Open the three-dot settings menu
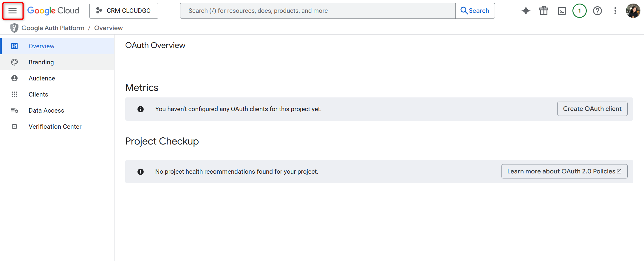 coord(615,11)
